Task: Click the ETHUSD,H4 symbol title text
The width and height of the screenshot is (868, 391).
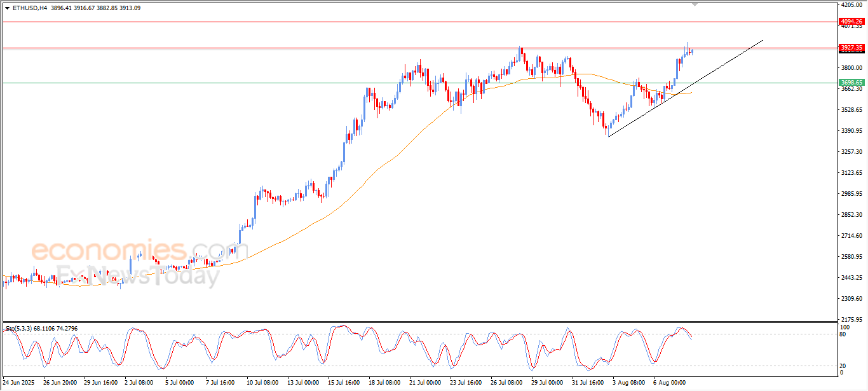Action: 29,8
